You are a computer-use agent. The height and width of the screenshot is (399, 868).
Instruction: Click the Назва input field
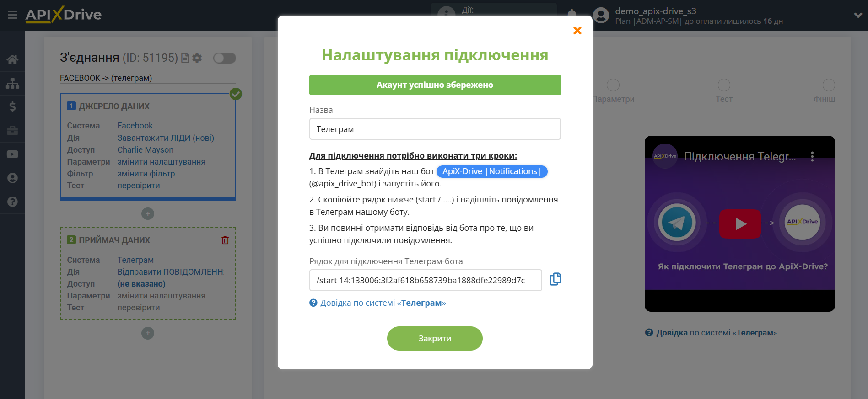pyautogui.click(x=435, y=129)
